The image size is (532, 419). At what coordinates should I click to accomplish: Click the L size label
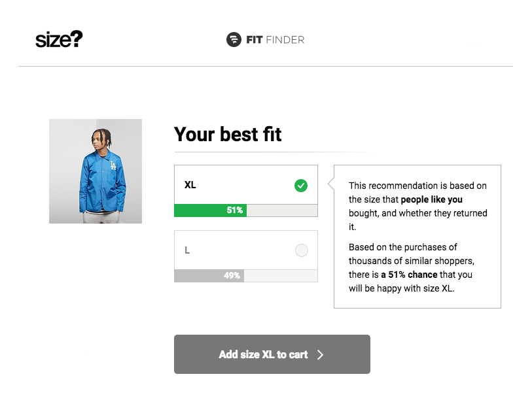coord(187,250)
